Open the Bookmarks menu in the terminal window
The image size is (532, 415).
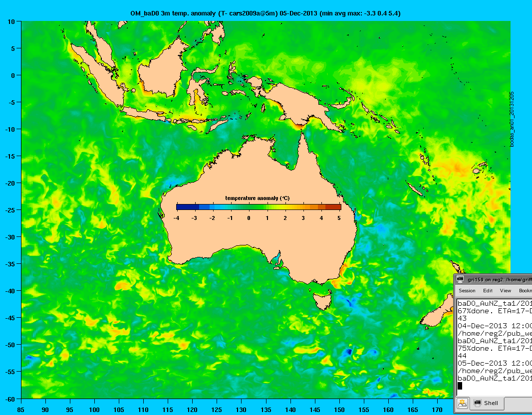(x=525, y=291)
